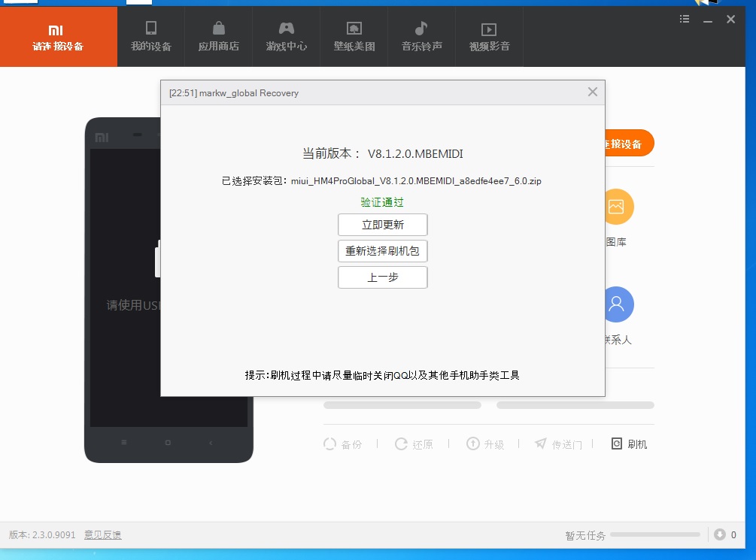Click 重新选择刷机包 to reselect ROM package

pyautogui.click(x=382, y=251)
